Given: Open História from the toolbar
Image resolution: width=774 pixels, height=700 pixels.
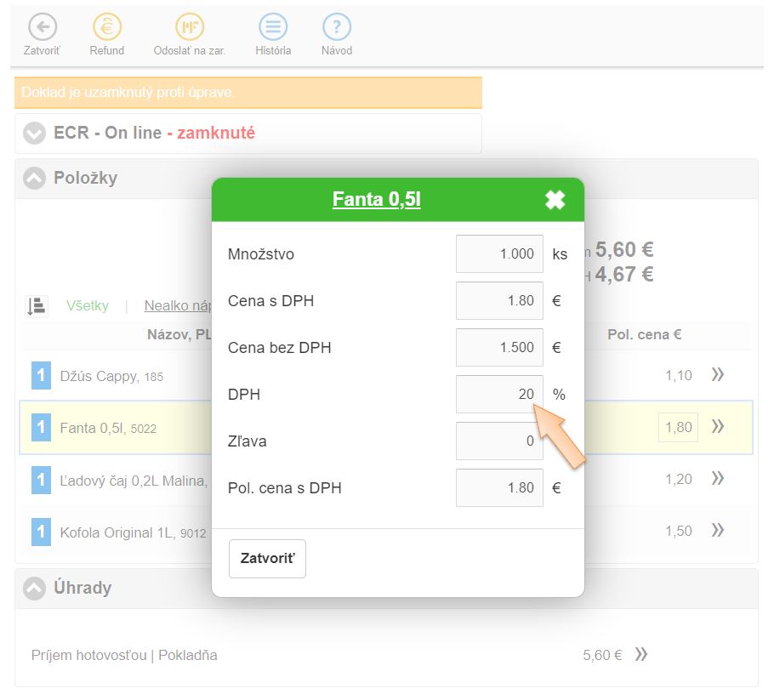Looking at the screenshot, I should tap(272, 27).
